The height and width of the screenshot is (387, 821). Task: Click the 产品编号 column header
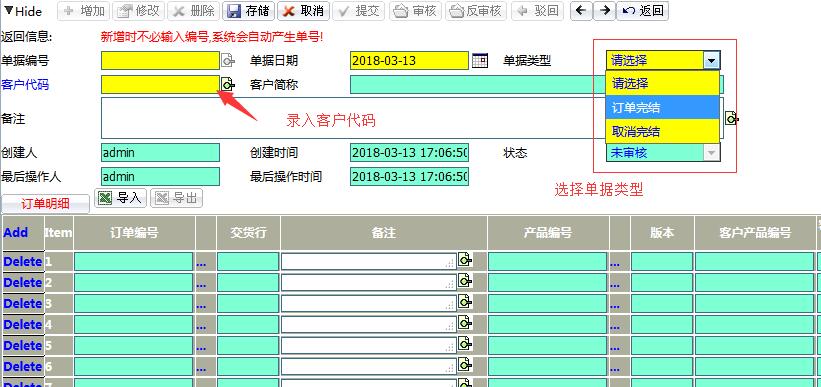point(548,233)
